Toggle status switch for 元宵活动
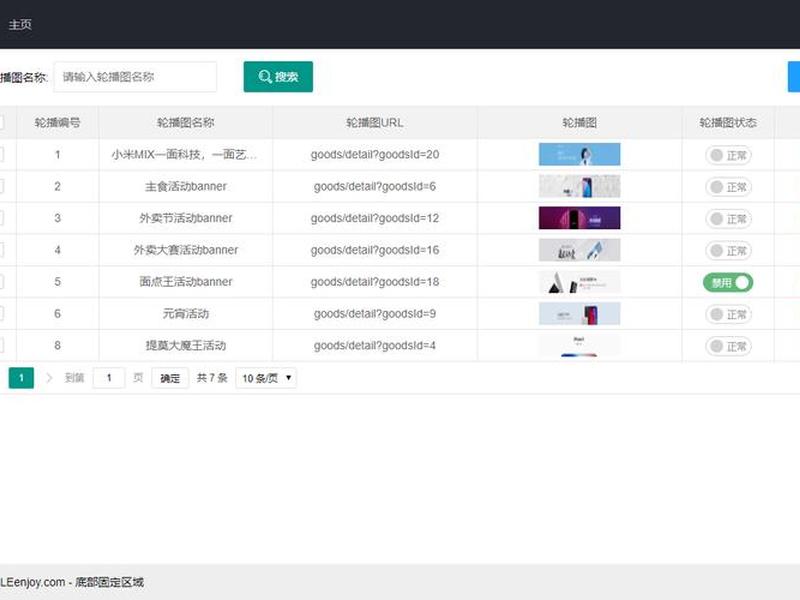This screenshot has height=600, width=800. click(x=728, y=314)
